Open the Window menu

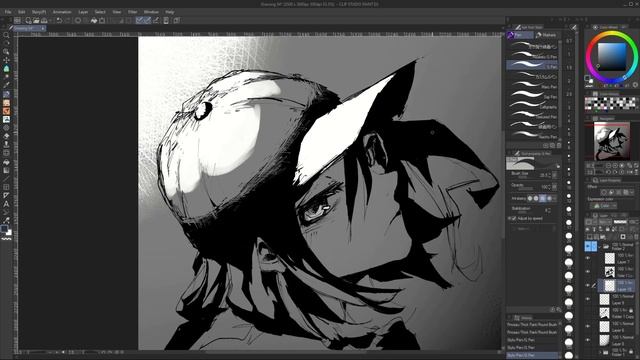point(151,12)
